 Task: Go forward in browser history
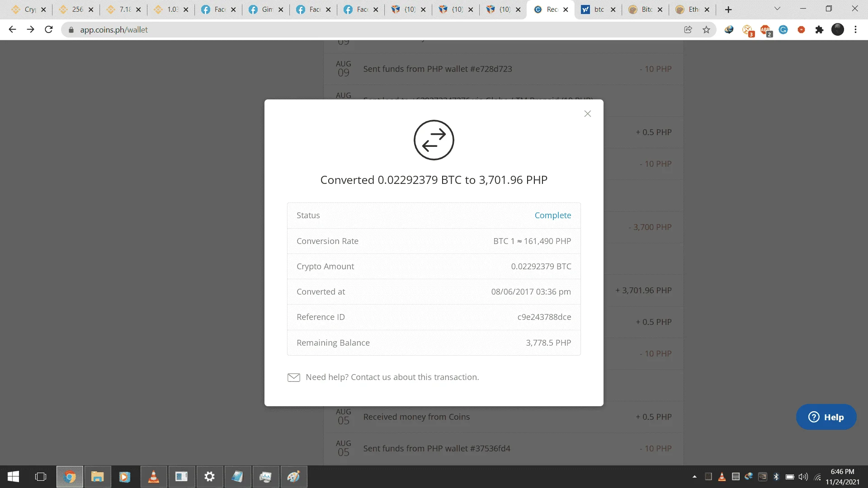(30, 30)
